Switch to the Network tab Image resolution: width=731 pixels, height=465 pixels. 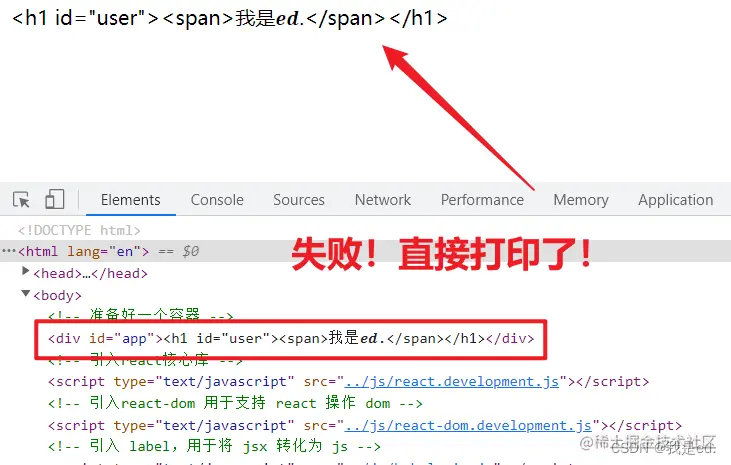coord(383,200)
